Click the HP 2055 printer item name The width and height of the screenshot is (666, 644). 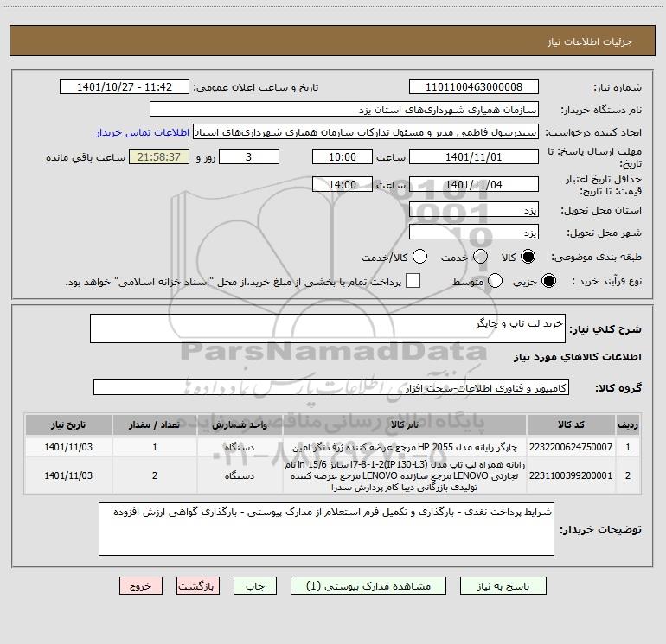(405, 448)
